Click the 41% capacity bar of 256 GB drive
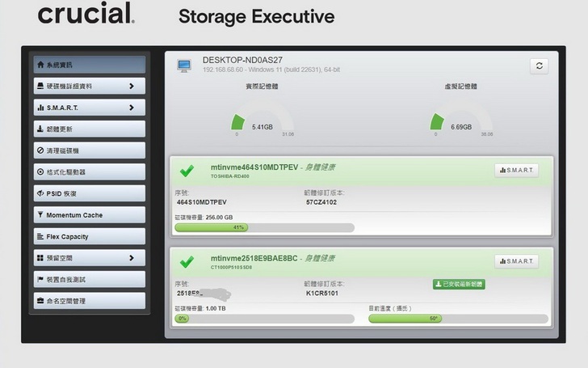Viewport: 588px width, 368px height. (264, 228)
